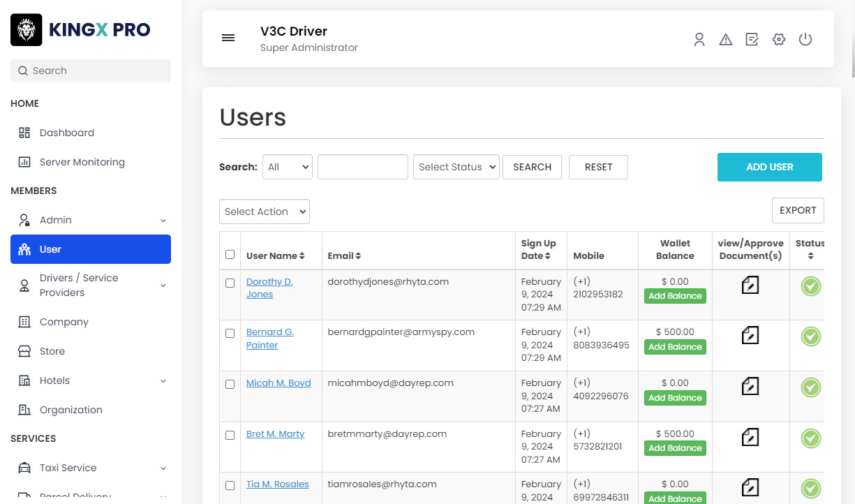Check the Dorothy D. Jones row checkbox

(230, 283)
